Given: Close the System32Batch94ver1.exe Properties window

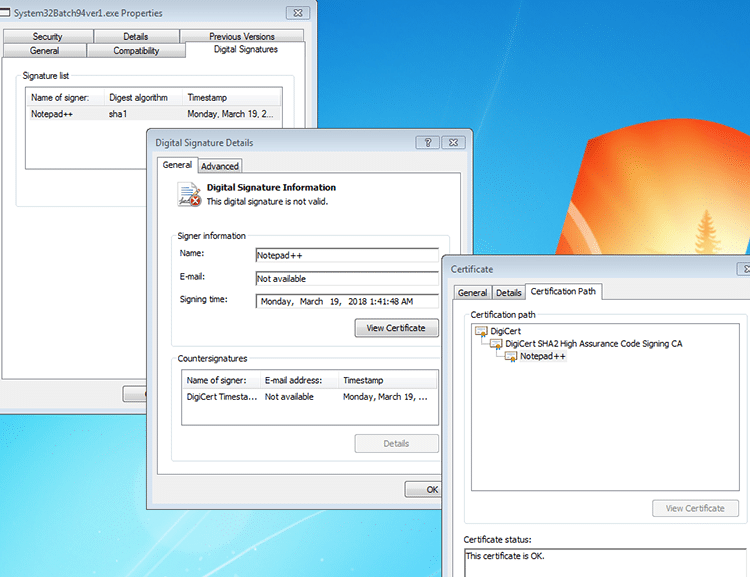Looking at the screenshot, I should coord(298,13).
